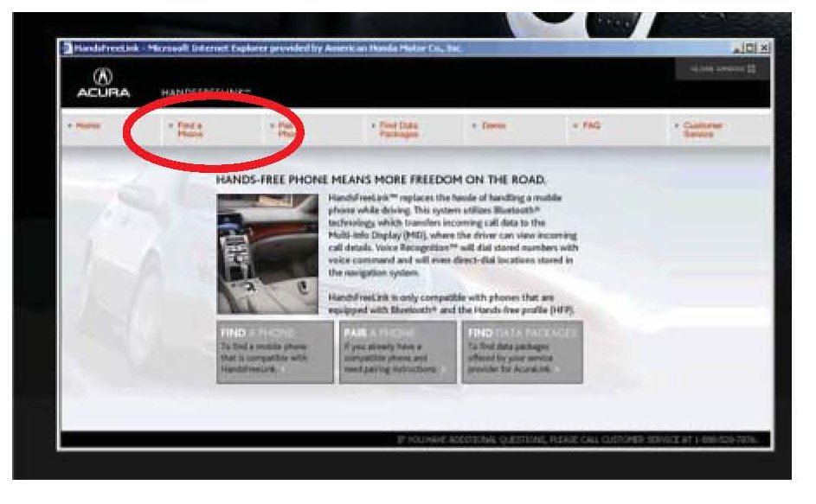The image size is (816, 504).
Task: Maximize the Internet Explorer window
Action: (x=749, y=48)
